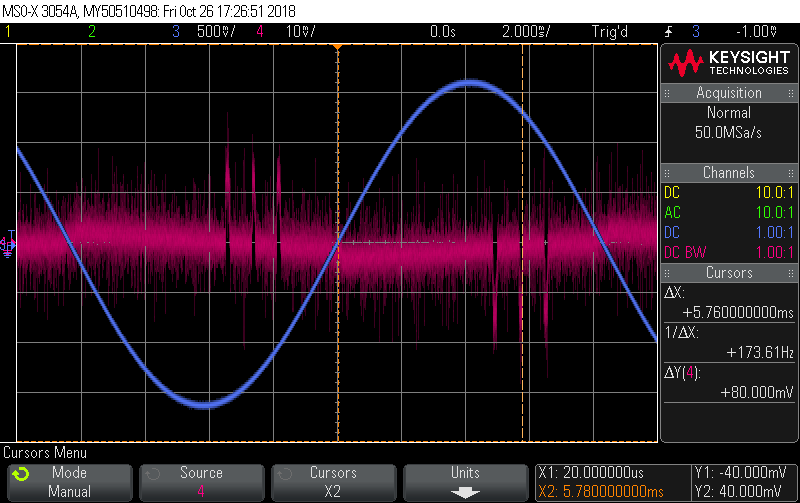This screenshot has height=503, width=800.
Task: Click the orange trigger time reference triangle
Action: click(x=337, y=47)
